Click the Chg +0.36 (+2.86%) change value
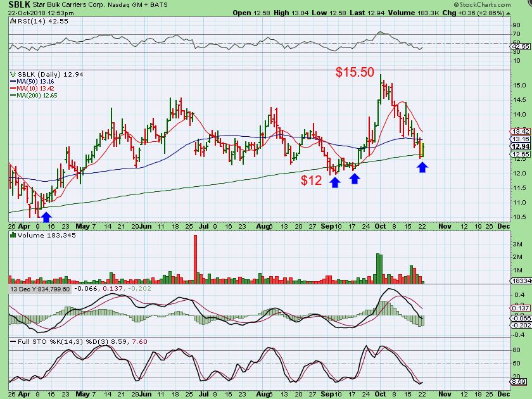This screenshot has width=532, height=399. pyautogui.click(x=473, y=13)
